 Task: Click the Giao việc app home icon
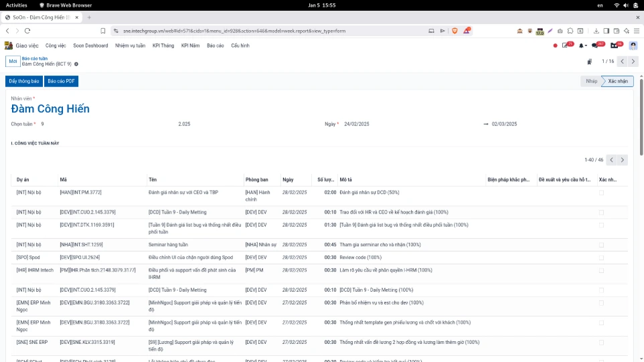(x=9, y=46)
